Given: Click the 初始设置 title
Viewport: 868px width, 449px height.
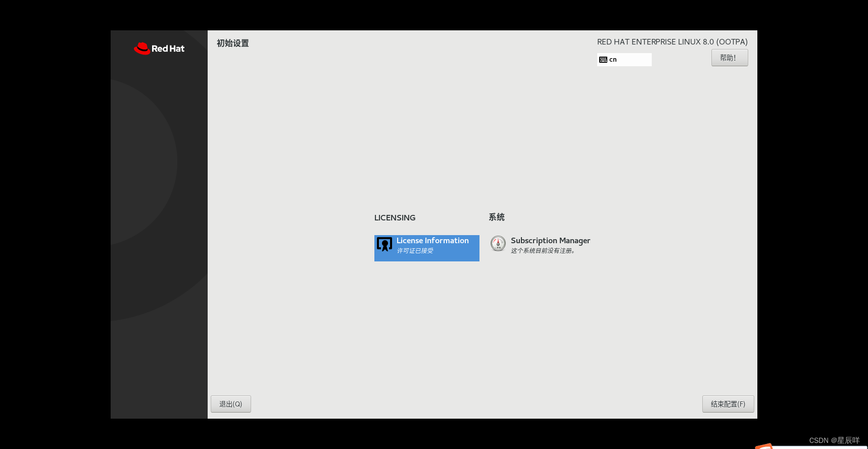Looking at the screenshot, I should pos(233,43).
